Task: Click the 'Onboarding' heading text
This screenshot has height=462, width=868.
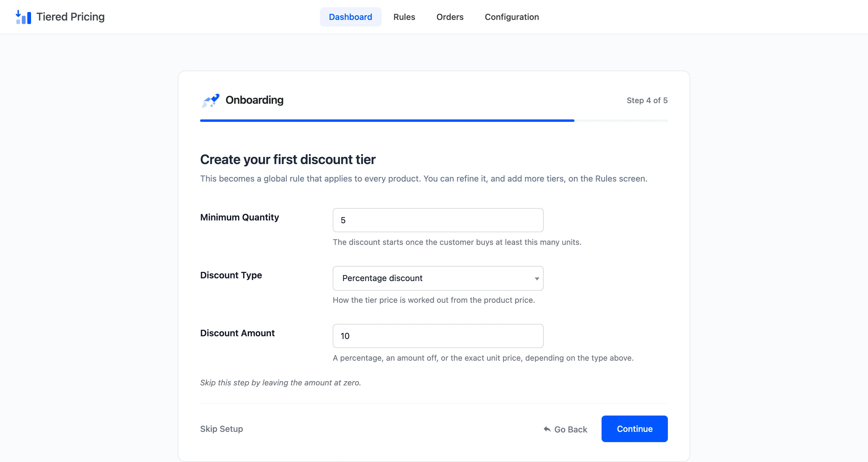Action: pos(254,100)
